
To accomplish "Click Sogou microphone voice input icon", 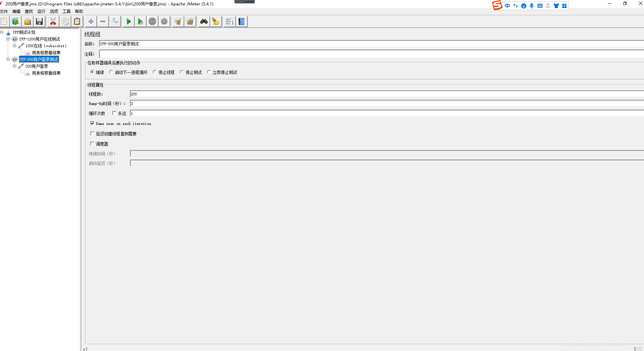I will [532, 6].
